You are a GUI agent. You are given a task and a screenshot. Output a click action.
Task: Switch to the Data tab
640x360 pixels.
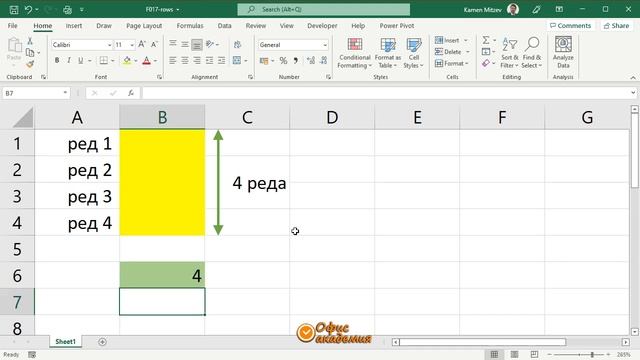[x=224, y=26]
